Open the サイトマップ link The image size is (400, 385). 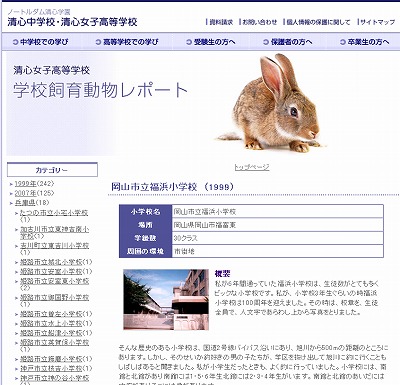click(377, 22)
